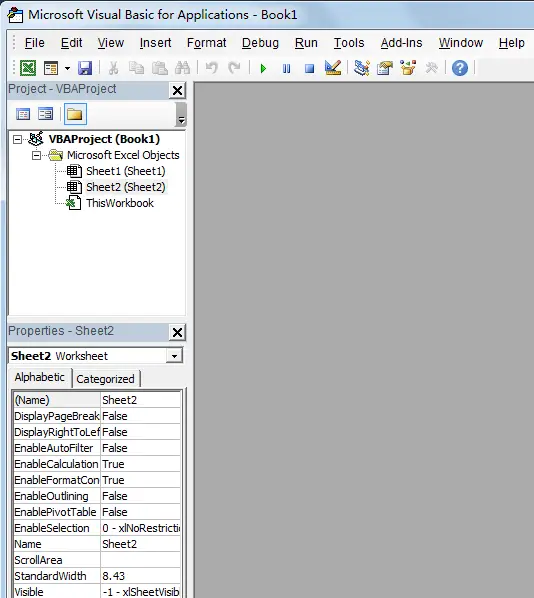Click the EnableAutoFilter value False
The width and height of the screenshot is (534, 598).
coord(140,448)
